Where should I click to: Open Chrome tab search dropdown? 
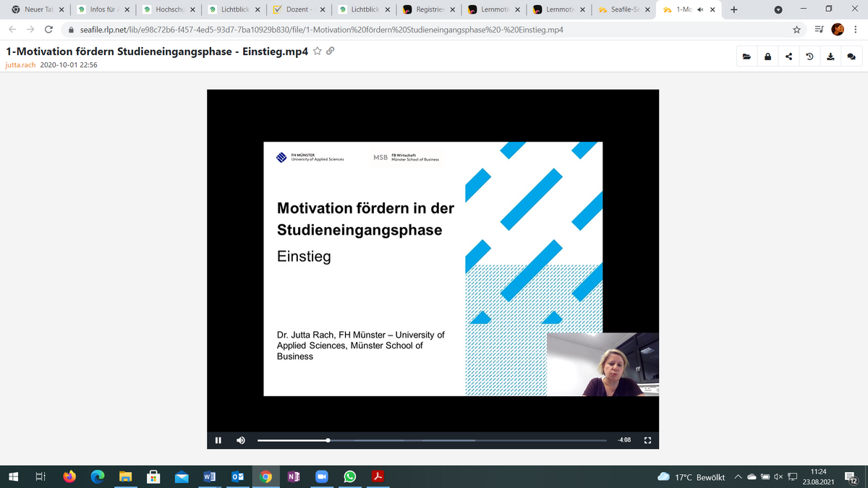point(779,10)
